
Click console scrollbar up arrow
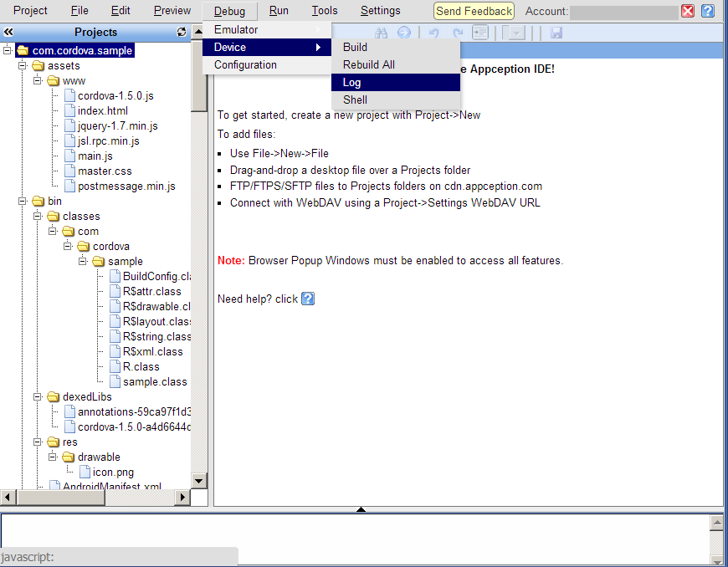pyautogui.click(x=717, y=523)
